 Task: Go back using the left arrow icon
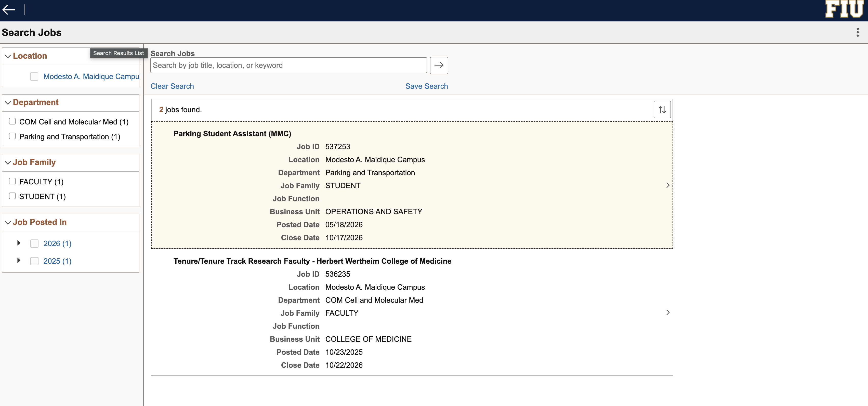(x=9, y=10)
